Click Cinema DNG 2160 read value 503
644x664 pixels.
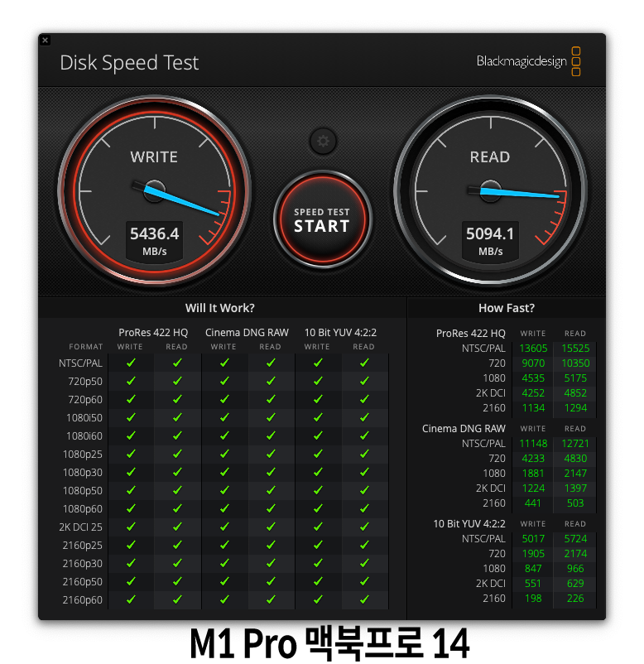(575, 503)
